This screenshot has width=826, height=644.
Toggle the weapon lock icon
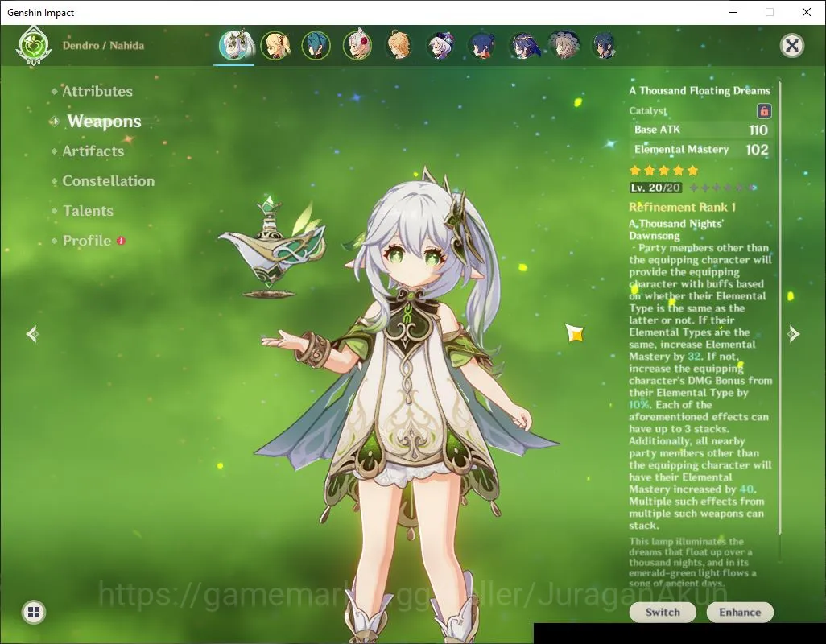click(x=764, y=111)
